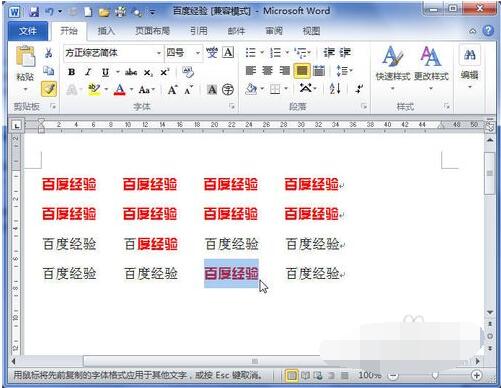Click the Bullets list icon
This screenshot has height=388, width=501.
pos(250,53)
